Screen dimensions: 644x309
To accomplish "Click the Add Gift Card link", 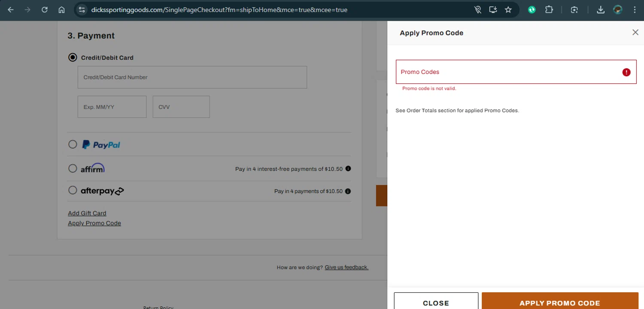I will [x=87, y=213].
